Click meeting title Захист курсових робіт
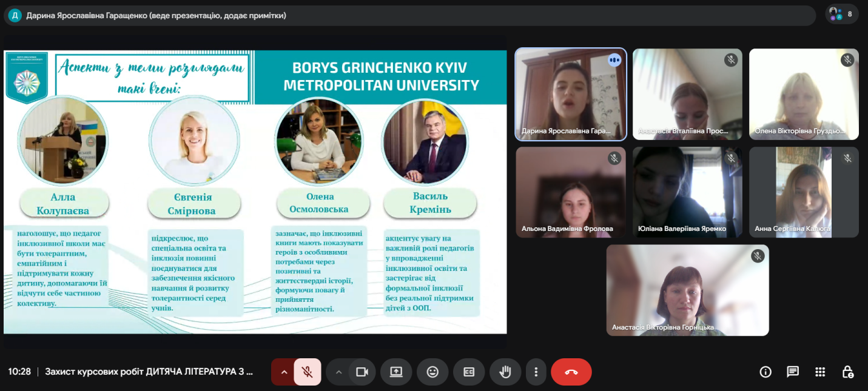 click(149, 372)
